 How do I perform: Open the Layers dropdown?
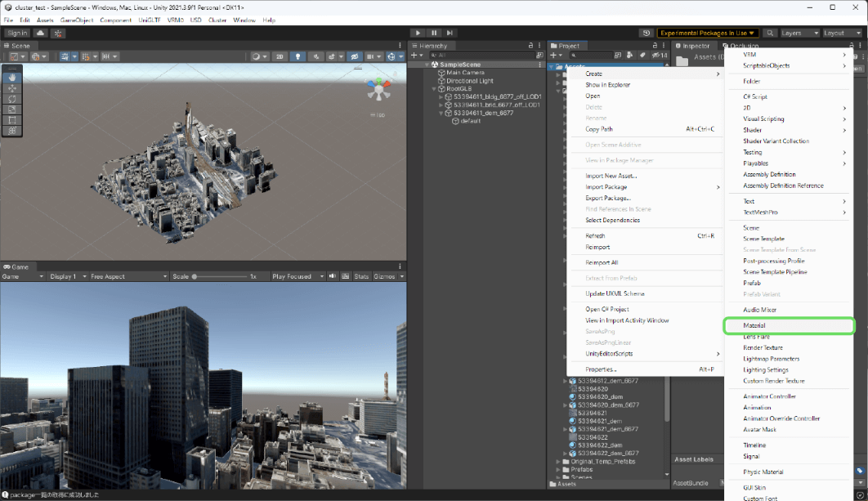coord(799,33)
